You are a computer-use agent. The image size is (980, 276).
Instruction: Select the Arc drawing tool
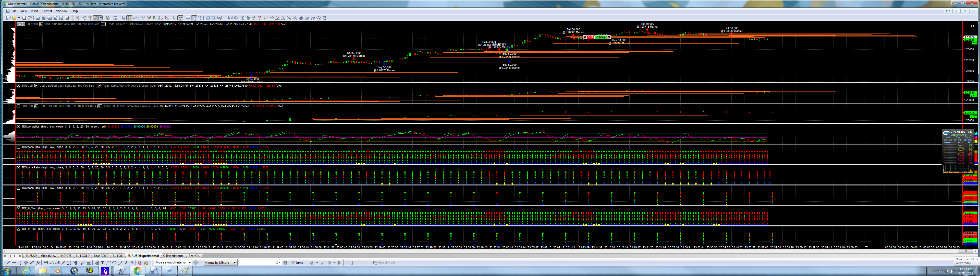(x=120, y=263)
